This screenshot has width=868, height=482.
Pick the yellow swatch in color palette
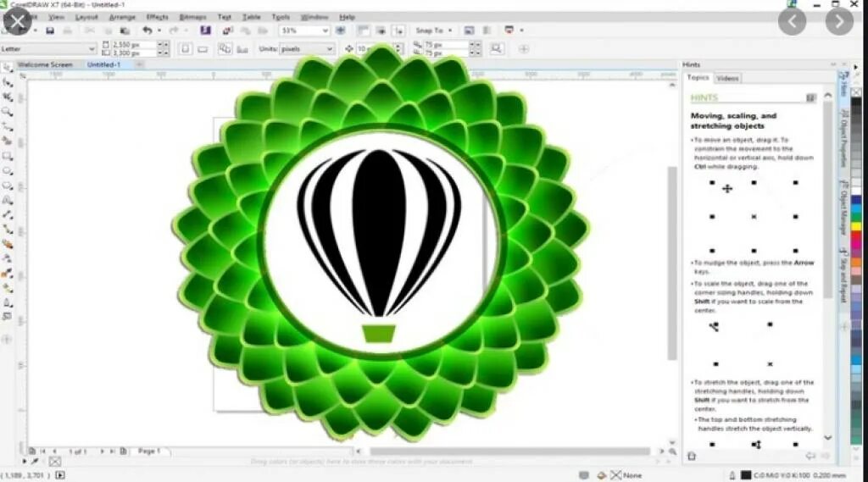(856, 227)
